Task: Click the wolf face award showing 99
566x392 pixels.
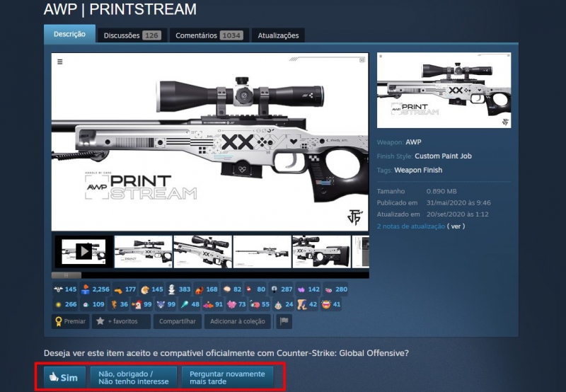Action: point(166,304)
